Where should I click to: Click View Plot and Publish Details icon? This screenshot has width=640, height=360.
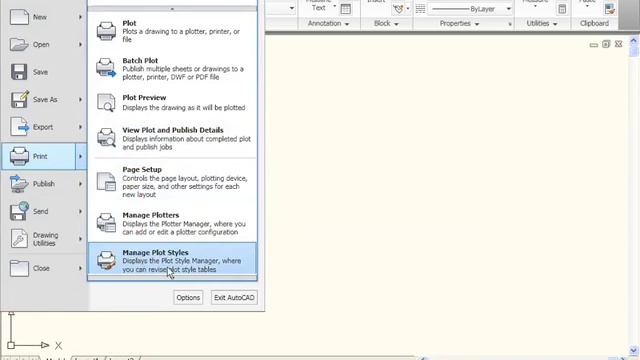pyautogui.click(x=106, y=138)
